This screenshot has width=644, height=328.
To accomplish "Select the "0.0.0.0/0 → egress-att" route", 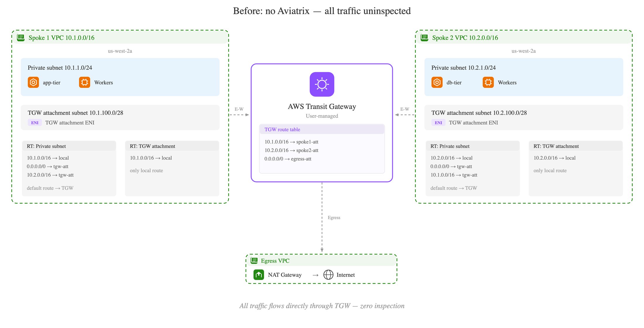I will point(288,159).
